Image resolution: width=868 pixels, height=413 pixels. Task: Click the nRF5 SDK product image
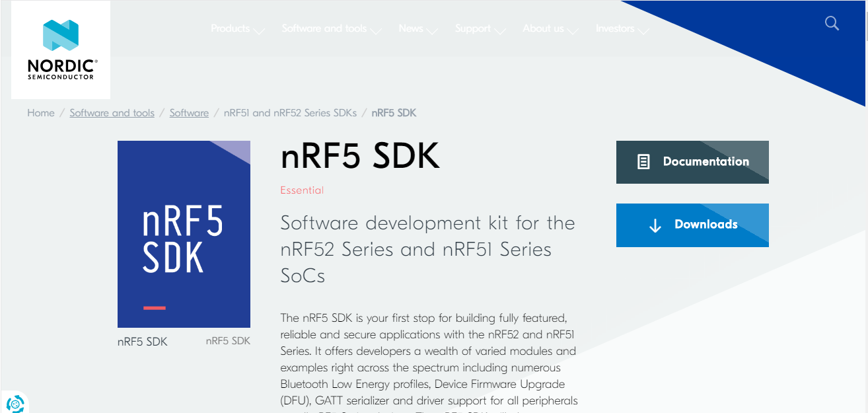(184, 234)
